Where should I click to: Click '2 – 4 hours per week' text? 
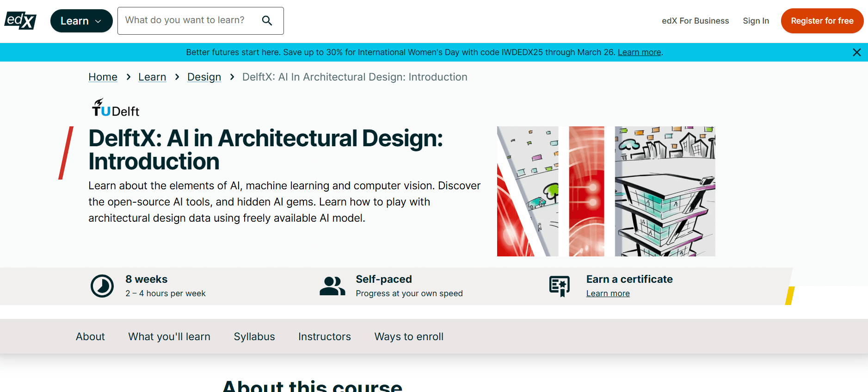166,293
